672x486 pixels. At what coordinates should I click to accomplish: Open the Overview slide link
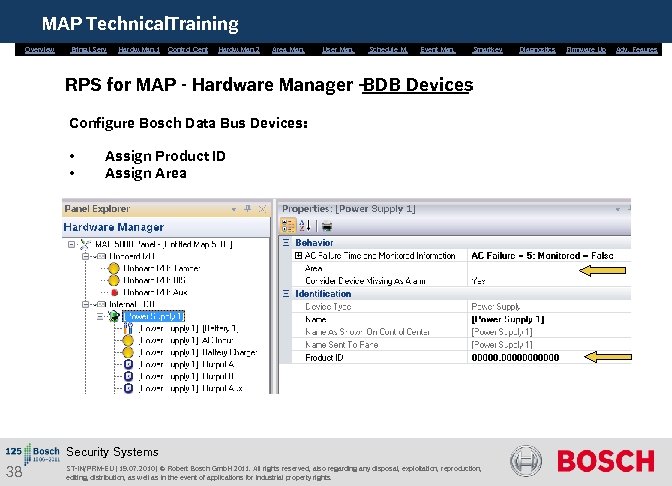[39, 50]
